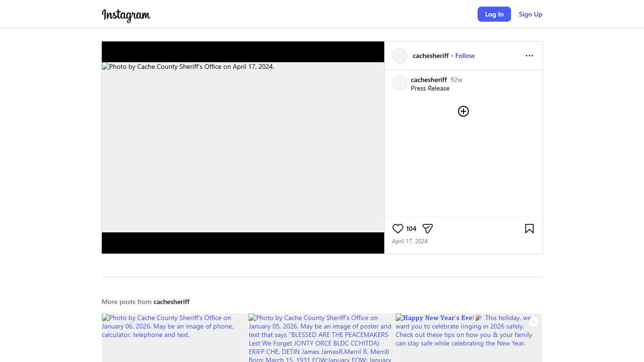Load more comments with plus circle icon
644x362 pixels.
tap(463, 111)
